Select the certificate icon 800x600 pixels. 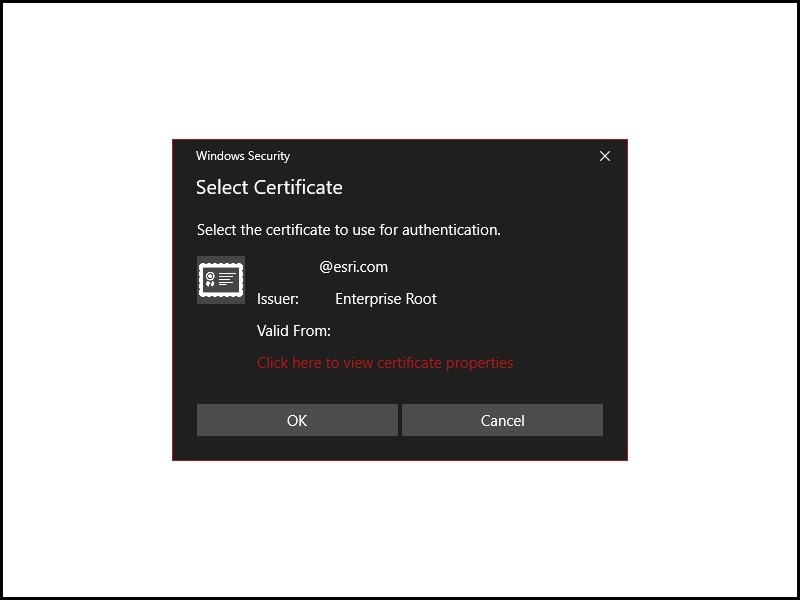221,280
